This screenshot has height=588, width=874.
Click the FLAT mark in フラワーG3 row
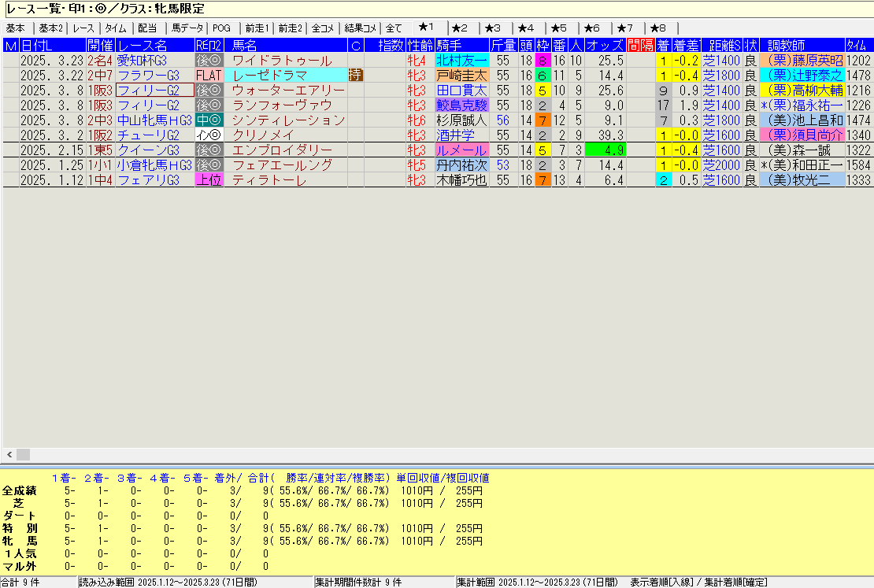[x=209, y=76]
